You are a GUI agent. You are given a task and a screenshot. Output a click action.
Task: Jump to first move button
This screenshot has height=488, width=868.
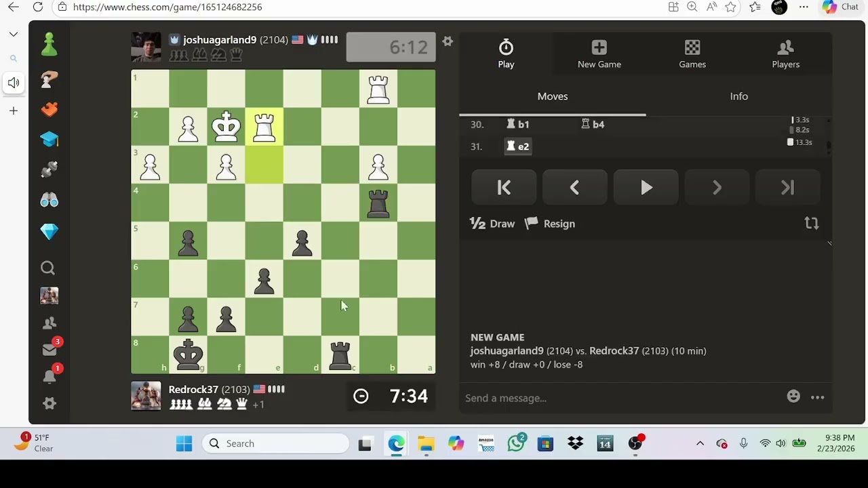coord(504,187)
